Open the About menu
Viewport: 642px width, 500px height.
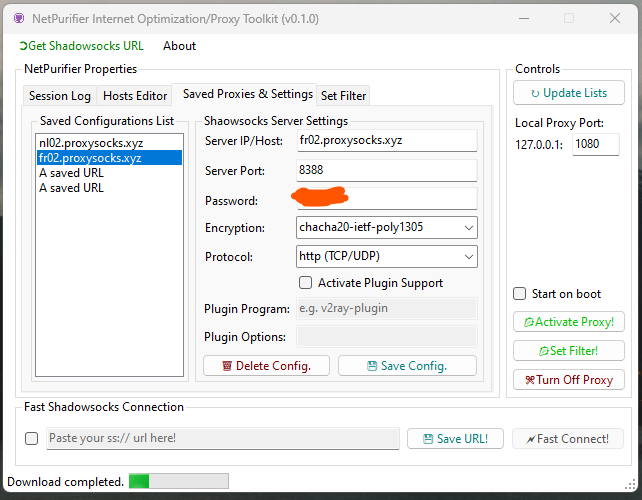point(179,46)
